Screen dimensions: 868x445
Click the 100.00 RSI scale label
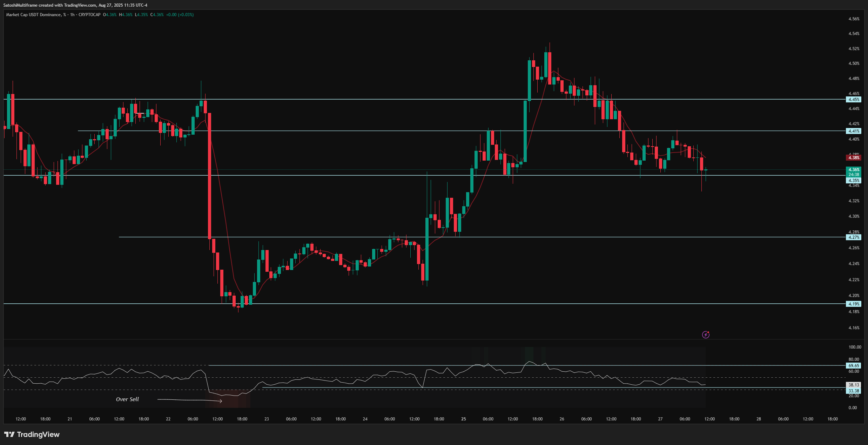[x=855, y=347]
